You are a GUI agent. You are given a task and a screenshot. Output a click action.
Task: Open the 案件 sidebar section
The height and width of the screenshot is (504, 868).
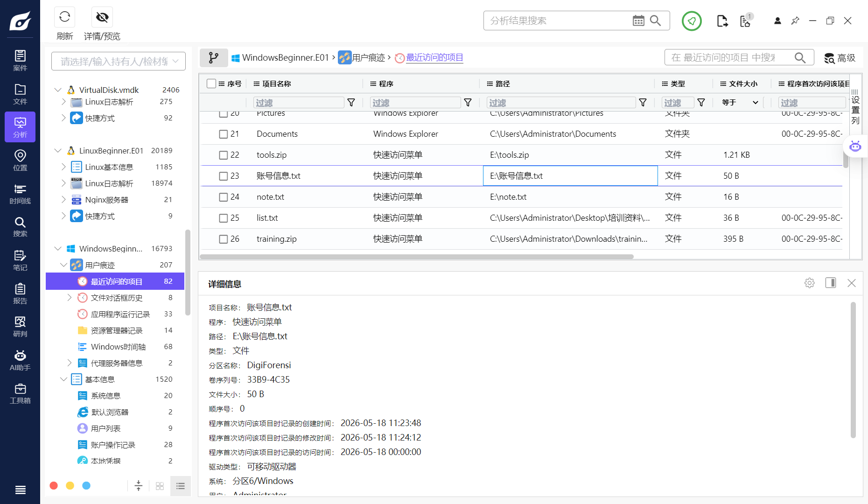(x=20, y=61)
